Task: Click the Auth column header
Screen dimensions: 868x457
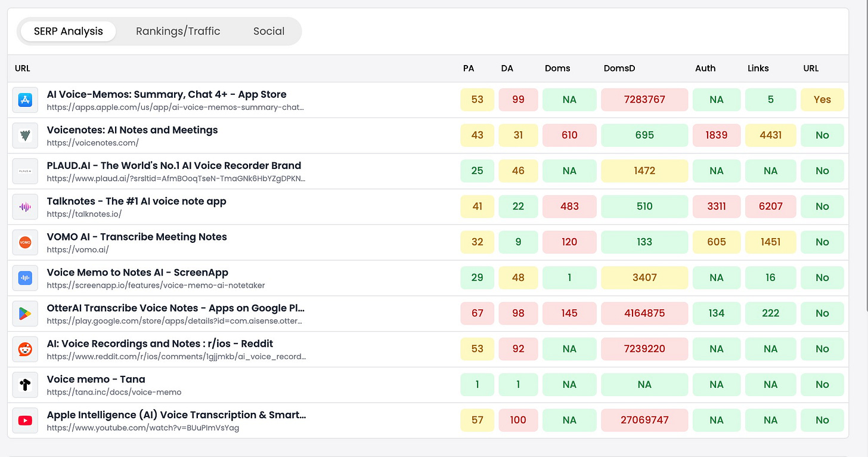Action: [705, 69]
